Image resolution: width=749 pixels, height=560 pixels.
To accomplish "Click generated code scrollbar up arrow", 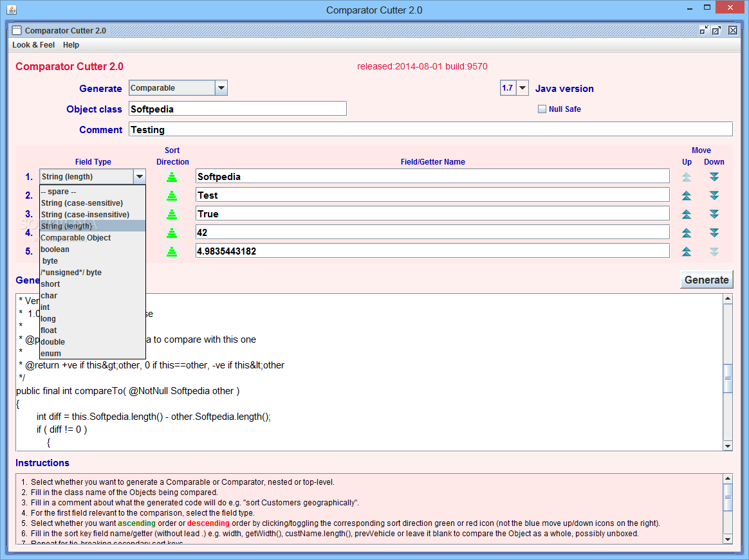I will (x=728, y=299).
